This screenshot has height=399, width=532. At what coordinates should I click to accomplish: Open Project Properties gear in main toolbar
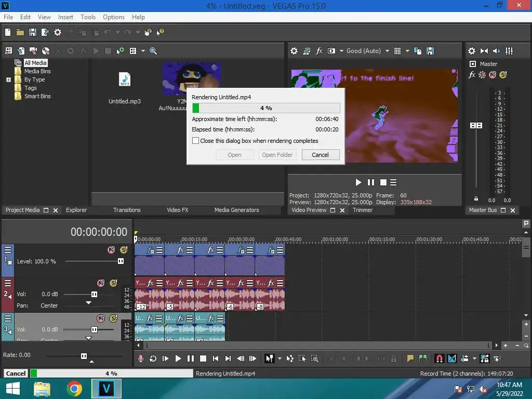pos(58,32)
